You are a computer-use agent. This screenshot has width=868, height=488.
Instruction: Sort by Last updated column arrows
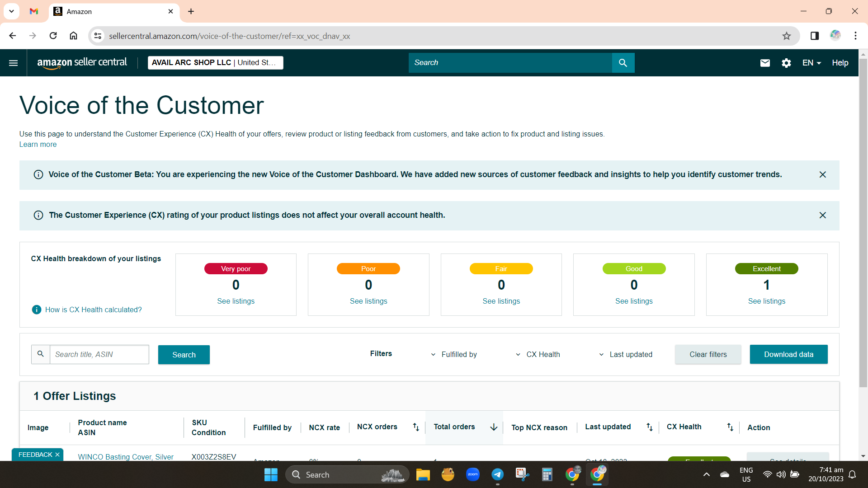point(649,427)
